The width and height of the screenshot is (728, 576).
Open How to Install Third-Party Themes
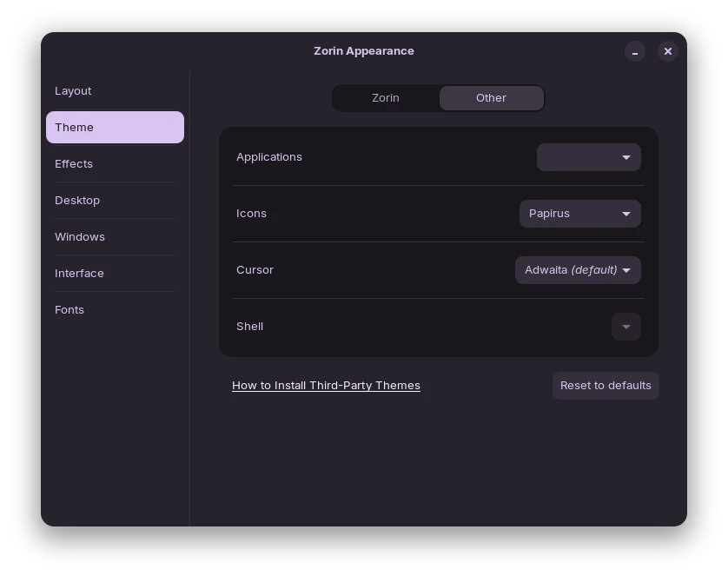[326, 386]
